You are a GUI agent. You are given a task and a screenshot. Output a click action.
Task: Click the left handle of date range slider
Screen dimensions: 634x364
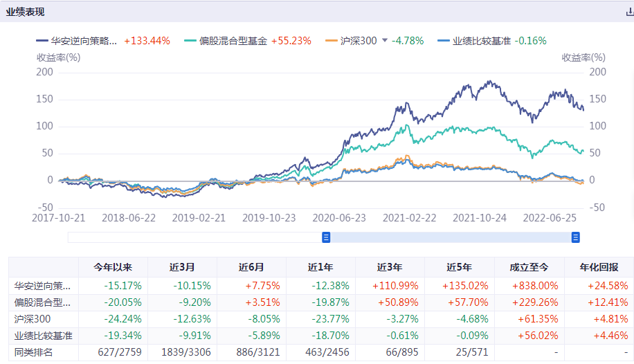[x=326, y=237]
